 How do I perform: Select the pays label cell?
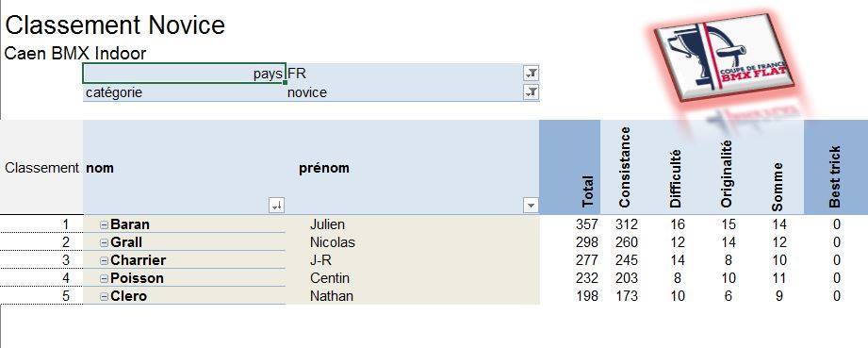coord(185,74)
